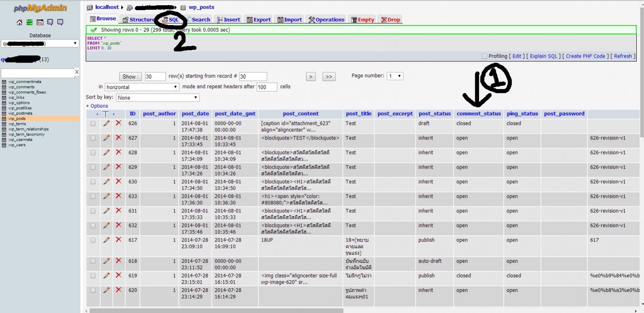Click the Show rows button
The width and height of the screenshot is (644, 313).
click(x=130, y=76)
